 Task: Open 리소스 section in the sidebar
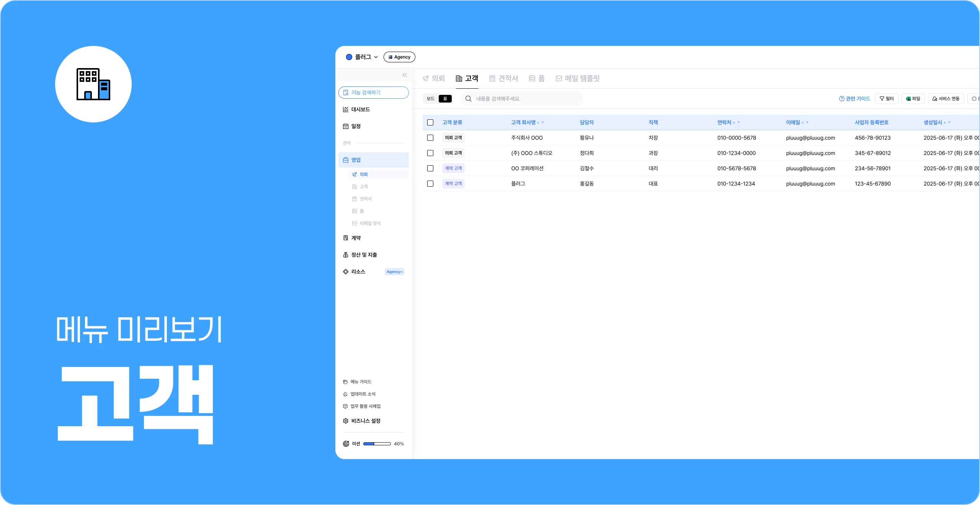358,272
